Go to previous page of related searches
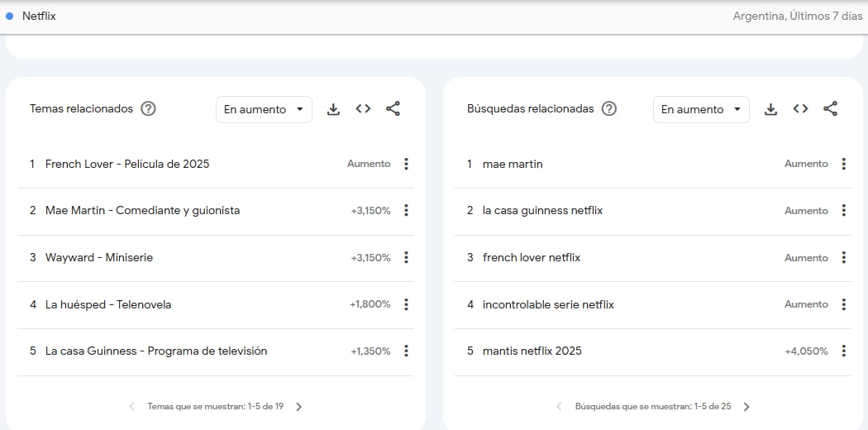Viewport: 868px width, 430px height. 559,407
